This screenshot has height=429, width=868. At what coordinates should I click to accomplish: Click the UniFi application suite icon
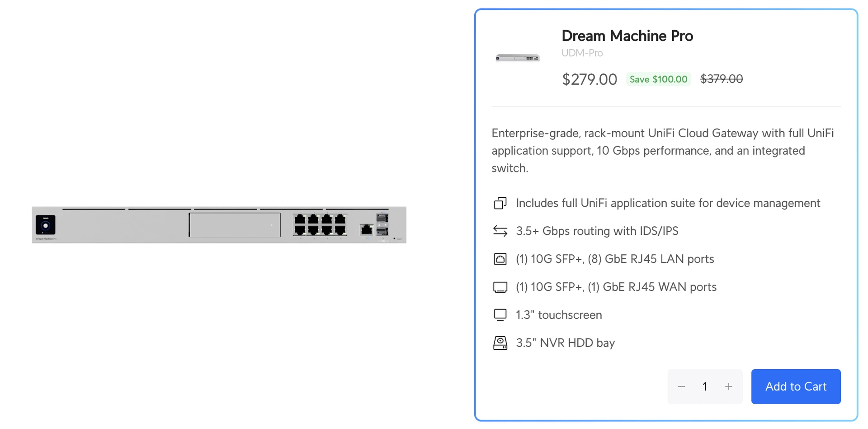[x=500, y=203]
